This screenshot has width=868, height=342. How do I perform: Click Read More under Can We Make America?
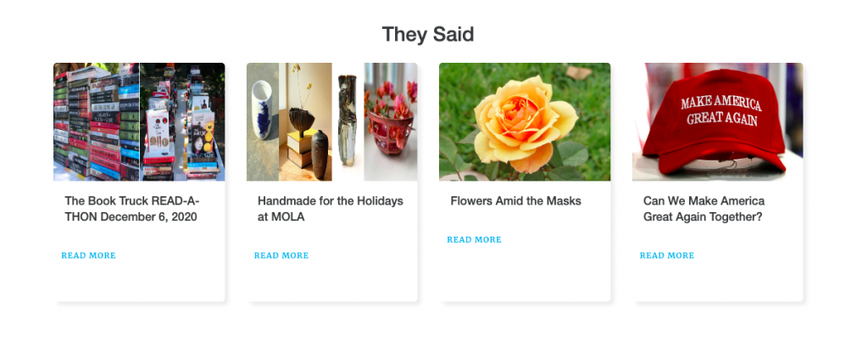[667, 255]
